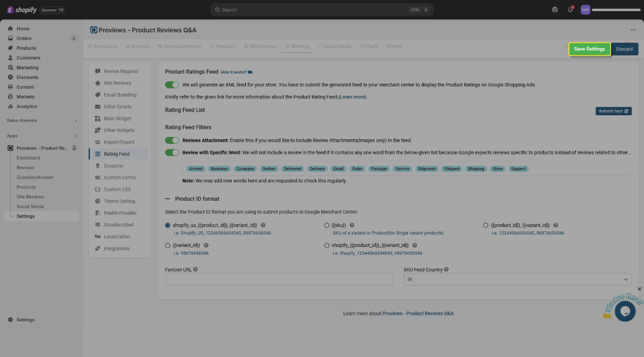Image resolution: width=644 pixels, height=357 pixels.
Task: Open Site Reviews under Proviews in sidebar
Action: (30, 197)
